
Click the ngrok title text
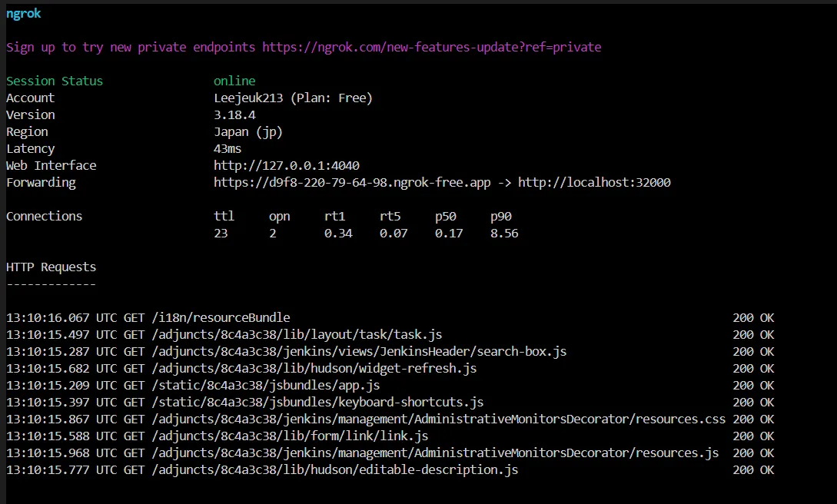[24, 14]
